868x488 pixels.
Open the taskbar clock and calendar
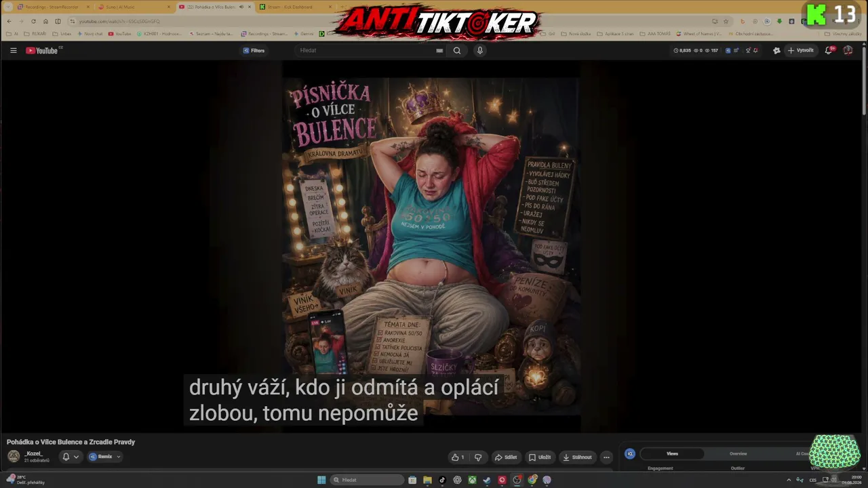851,480
